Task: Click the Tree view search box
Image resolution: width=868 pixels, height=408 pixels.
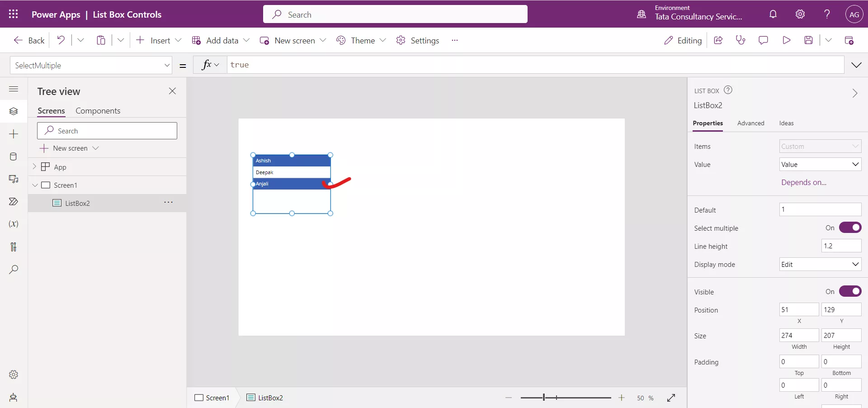Action: (x=107, y=130)
